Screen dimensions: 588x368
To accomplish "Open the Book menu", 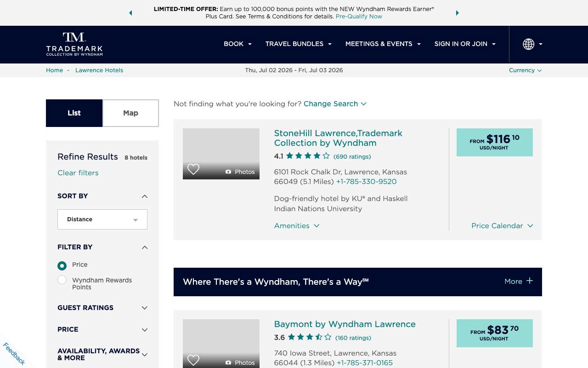I will [237, 44].
